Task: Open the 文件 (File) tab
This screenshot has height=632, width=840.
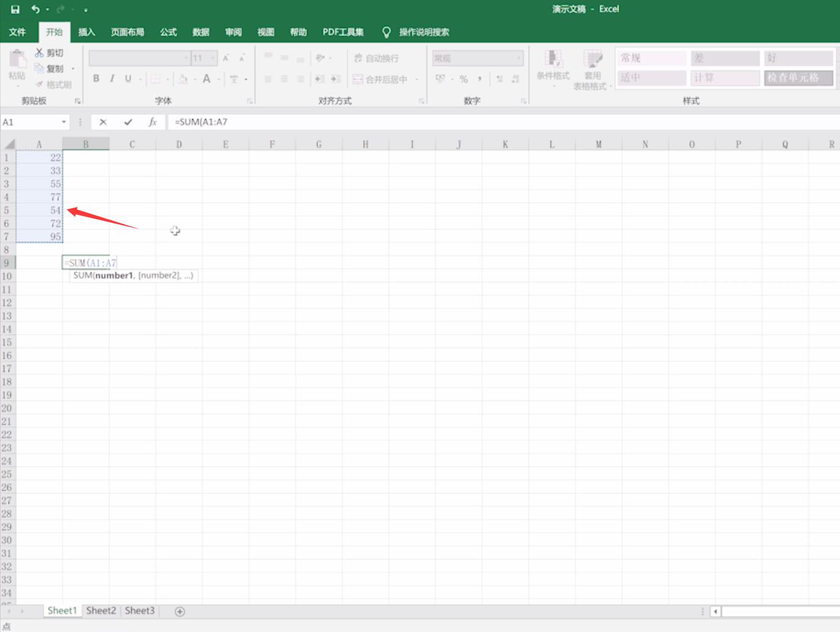Action: (17, 32)
